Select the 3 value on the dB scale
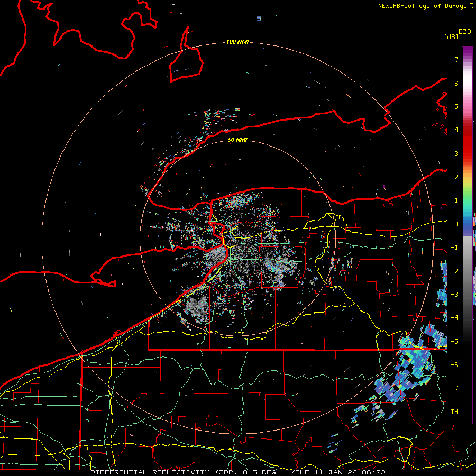Viewport: 476px width, 476px height. [456, 153]
